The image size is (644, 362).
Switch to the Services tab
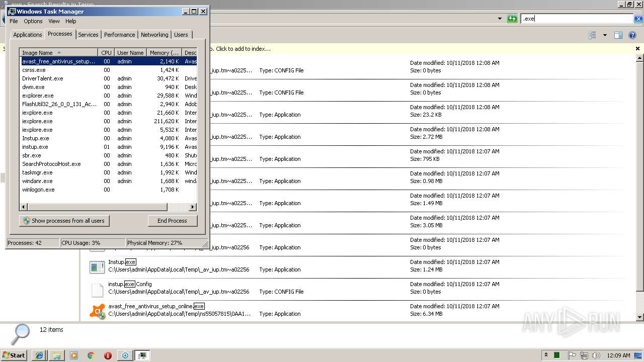click(x=88, y=35)
